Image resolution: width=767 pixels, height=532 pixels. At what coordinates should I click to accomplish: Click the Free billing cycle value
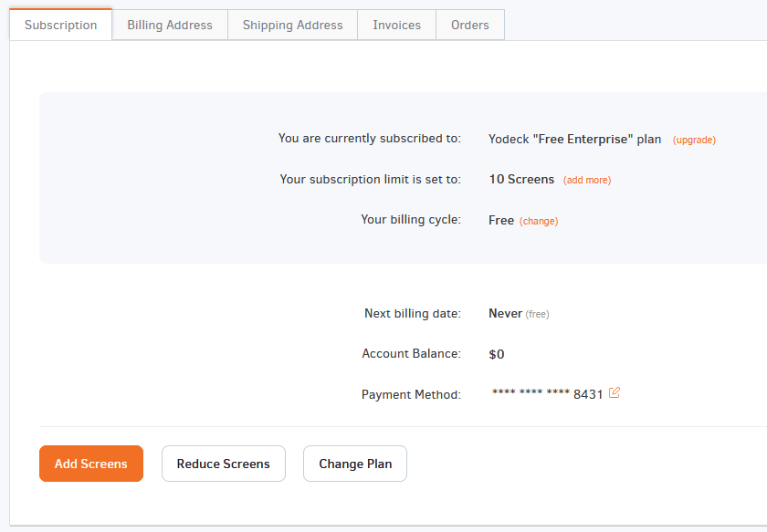click(500, 220)
